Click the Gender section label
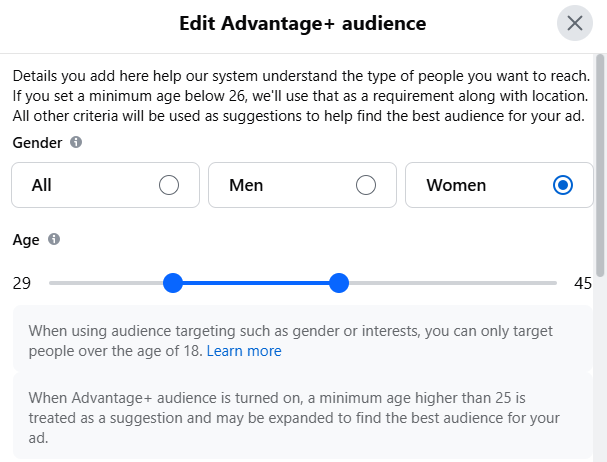 tap(37, 143)
